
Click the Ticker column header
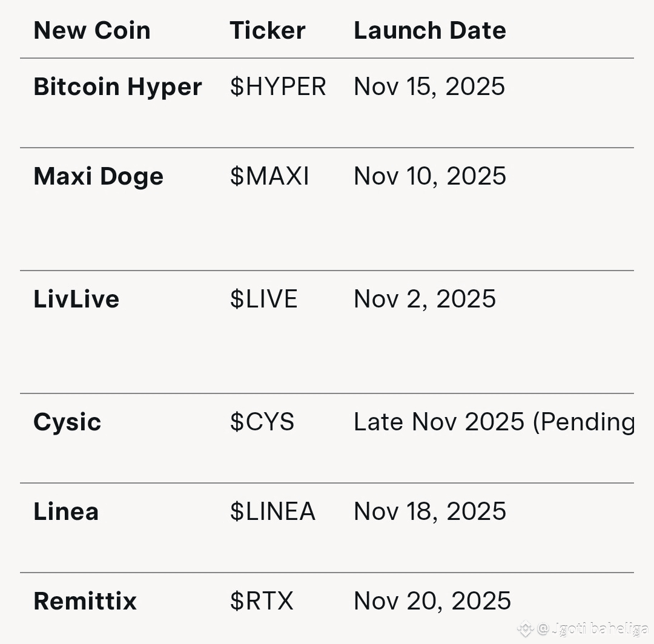267,30
